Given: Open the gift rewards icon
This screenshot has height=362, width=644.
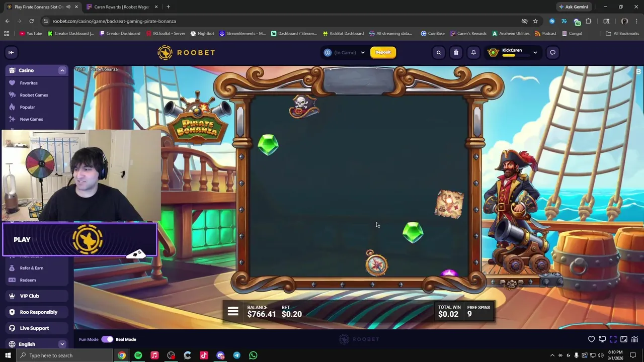Looking at the screenshot, I should pos(456,52).
